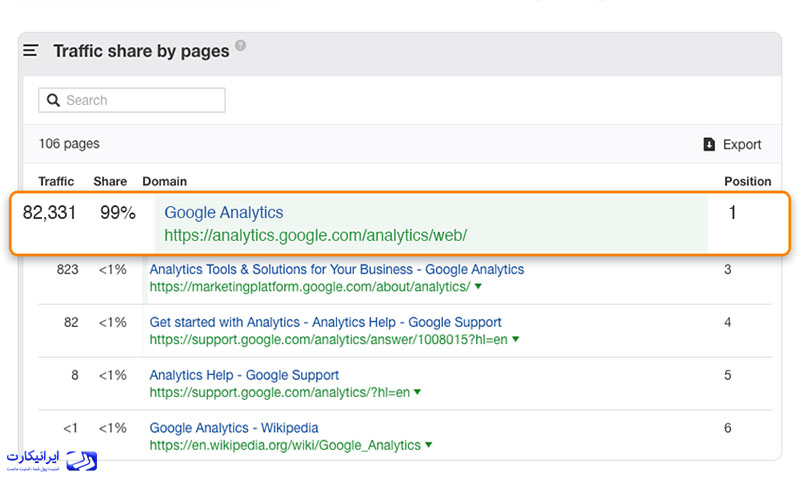The height and width of the screenshot is (477, 800).
Task: Click the Domain column header
Action: point(164,182)
